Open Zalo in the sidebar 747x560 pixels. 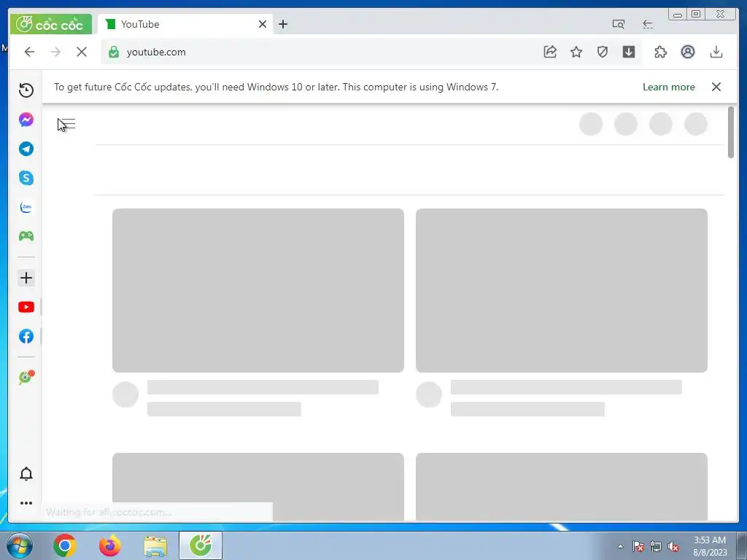point(26,207)
